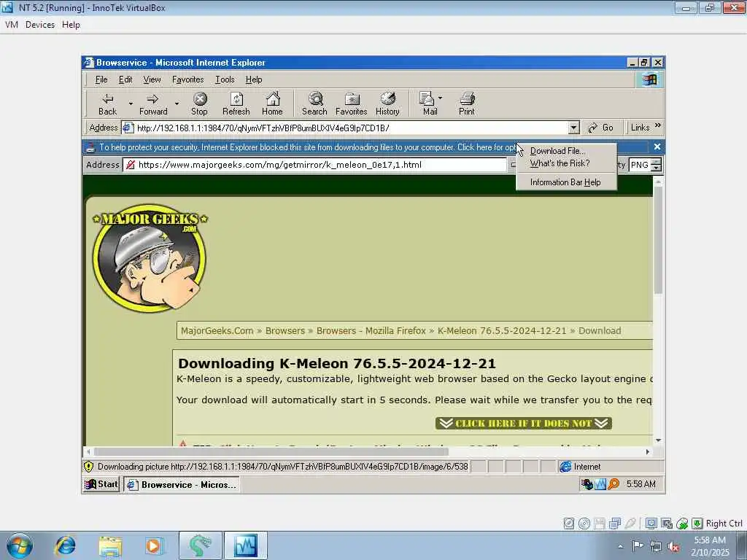This screenshot has width=747, height=560.
Task: Click the MajorGeeks logo image
Action: 150,257
